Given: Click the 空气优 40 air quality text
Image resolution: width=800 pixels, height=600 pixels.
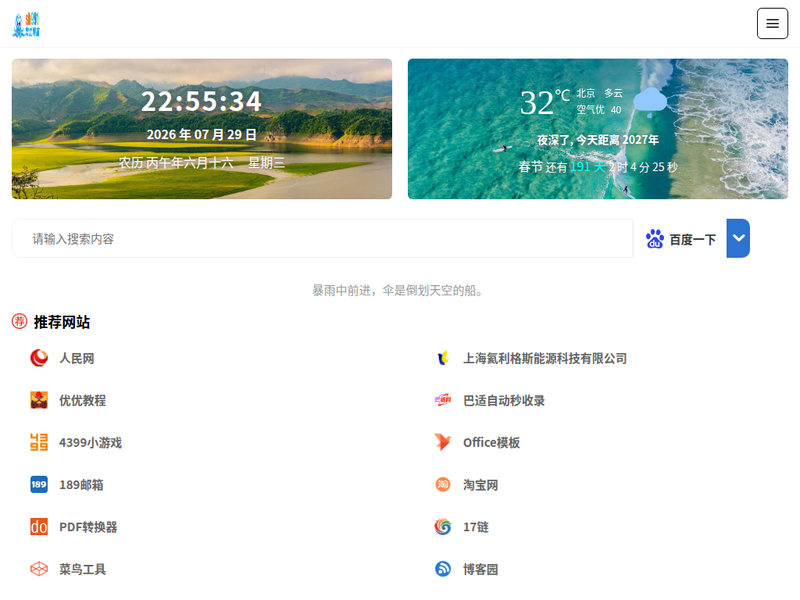Looking at the screenshot, I should point(599,110).
